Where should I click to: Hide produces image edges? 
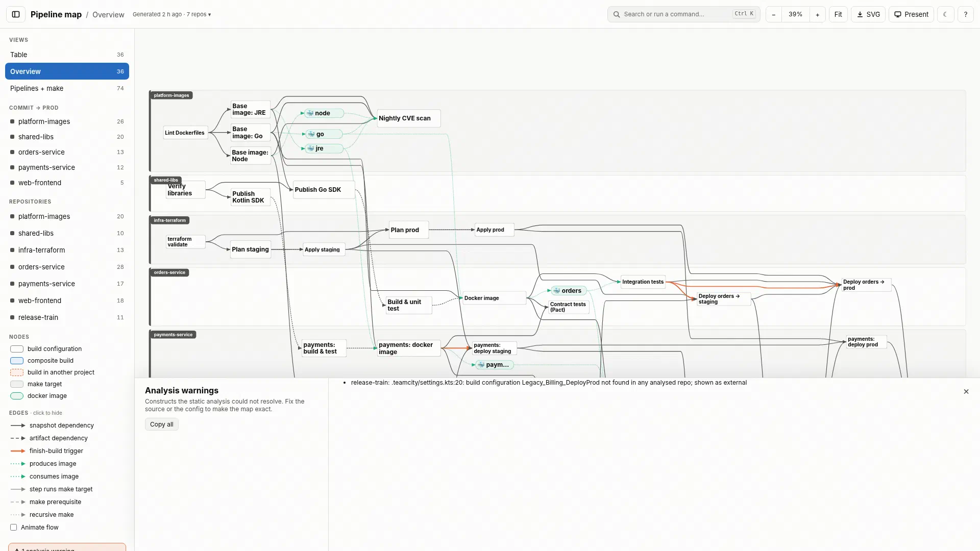pos(43,464)
